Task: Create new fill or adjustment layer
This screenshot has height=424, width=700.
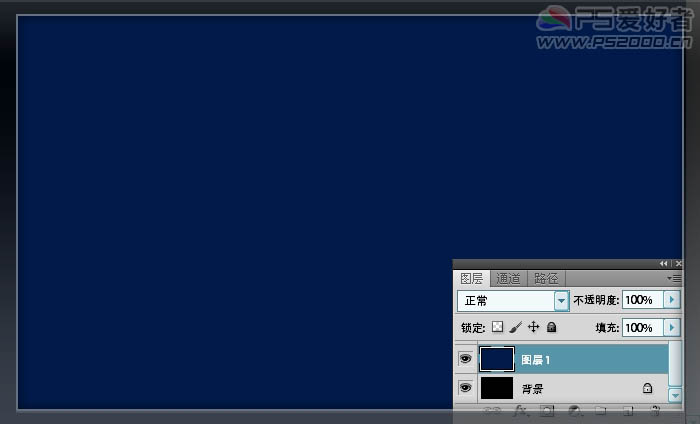Action: point(575,411)
